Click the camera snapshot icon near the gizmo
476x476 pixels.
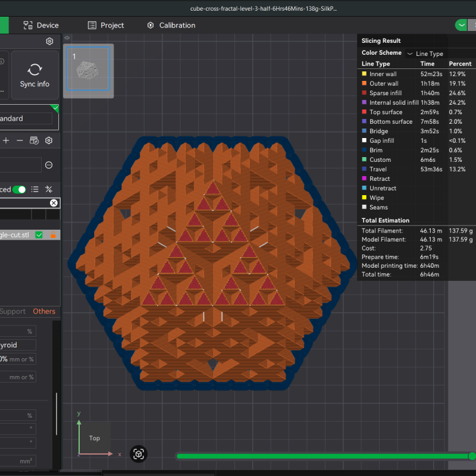[139, 454]
